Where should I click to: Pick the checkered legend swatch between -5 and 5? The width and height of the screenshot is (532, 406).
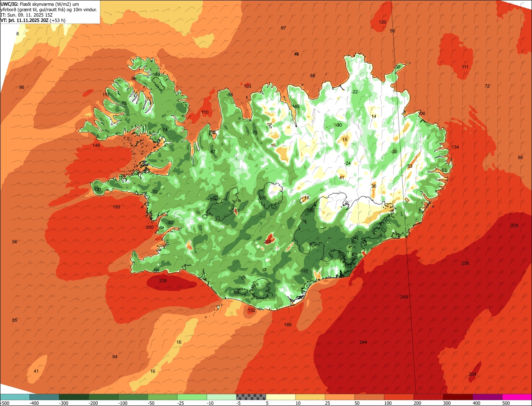(251, 397)
